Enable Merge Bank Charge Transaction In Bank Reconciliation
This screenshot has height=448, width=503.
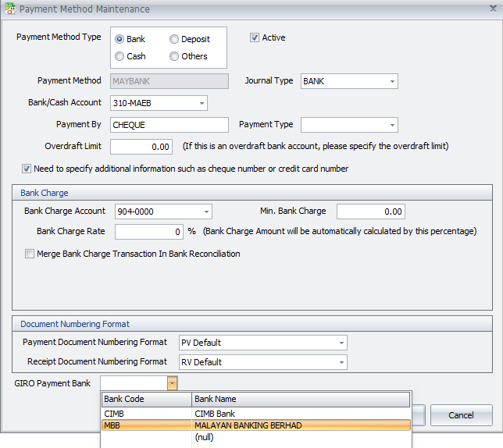(x=30, y=254)
